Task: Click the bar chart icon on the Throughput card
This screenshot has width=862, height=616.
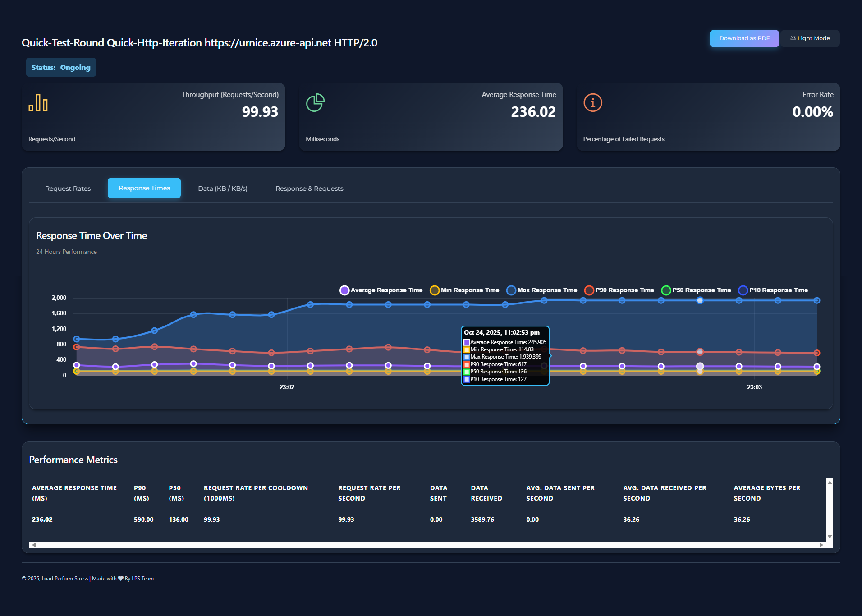Action: coord(38,103)
